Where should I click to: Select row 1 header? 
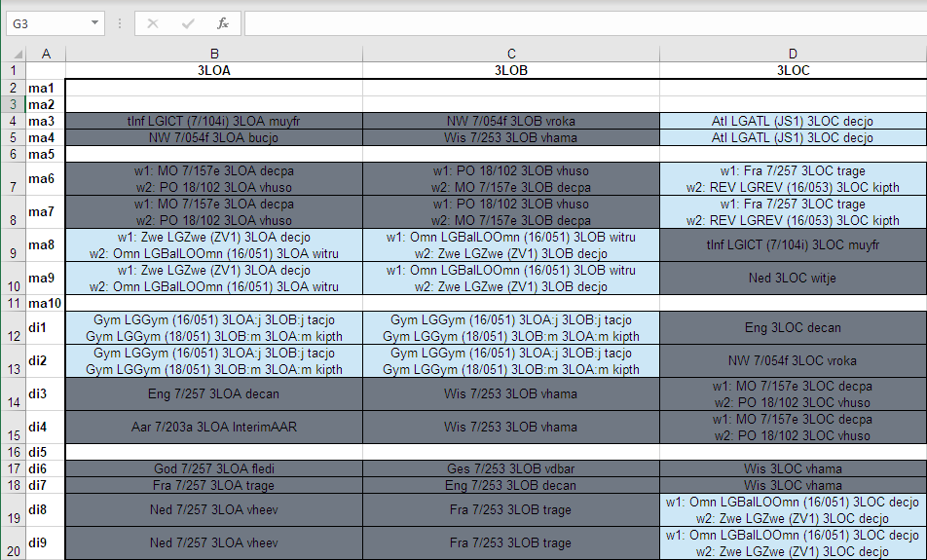[x=13, y=70]
